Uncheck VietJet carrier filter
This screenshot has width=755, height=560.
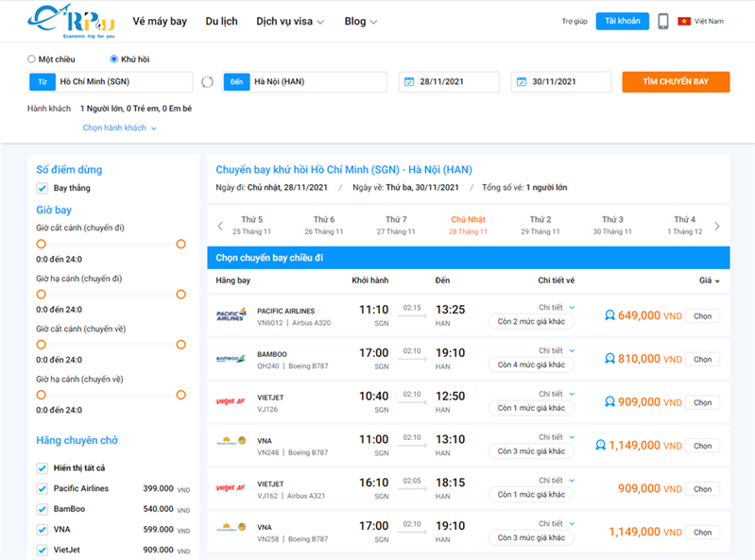point(43,550)
